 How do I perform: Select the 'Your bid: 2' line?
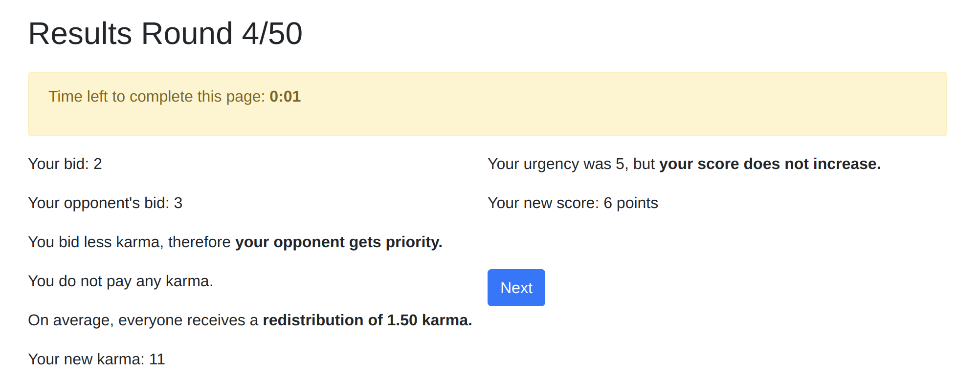coord(65,164)
